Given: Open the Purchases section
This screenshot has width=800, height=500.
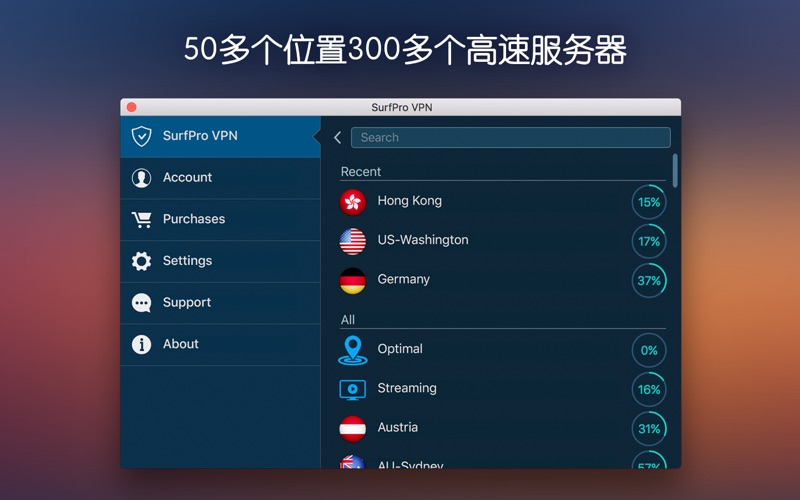Looking at the screenshot, I should [x=220, y=219].
